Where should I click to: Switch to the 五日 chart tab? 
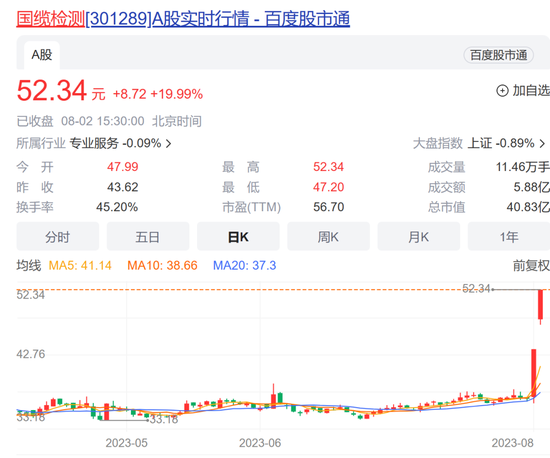tap(148, 237)
